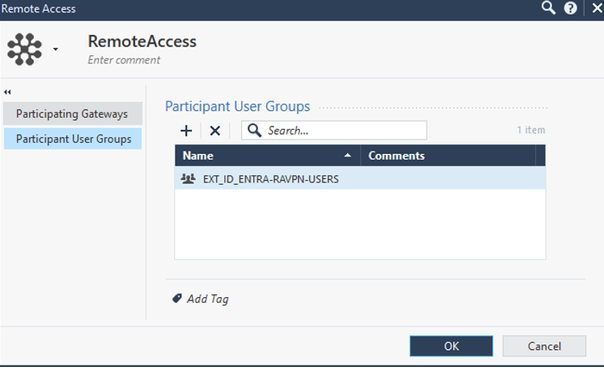This screenshot has width=604, height=368.
Task: Toggle the Name column sort arrow
Action: [347, 155]
